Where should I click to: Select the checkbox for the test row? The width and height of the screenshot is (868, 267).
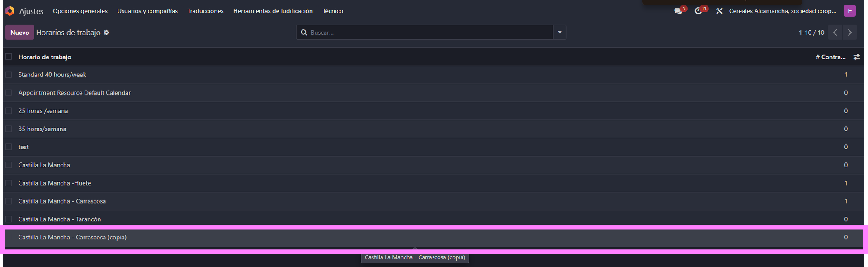(9, 147)
